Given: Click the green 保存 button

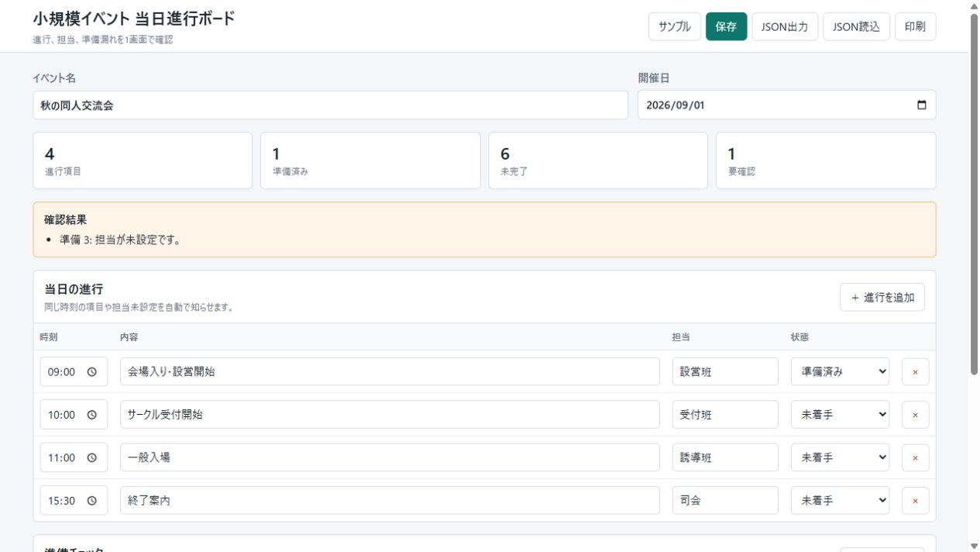Looking at the screenshot, I should (726, 26).
